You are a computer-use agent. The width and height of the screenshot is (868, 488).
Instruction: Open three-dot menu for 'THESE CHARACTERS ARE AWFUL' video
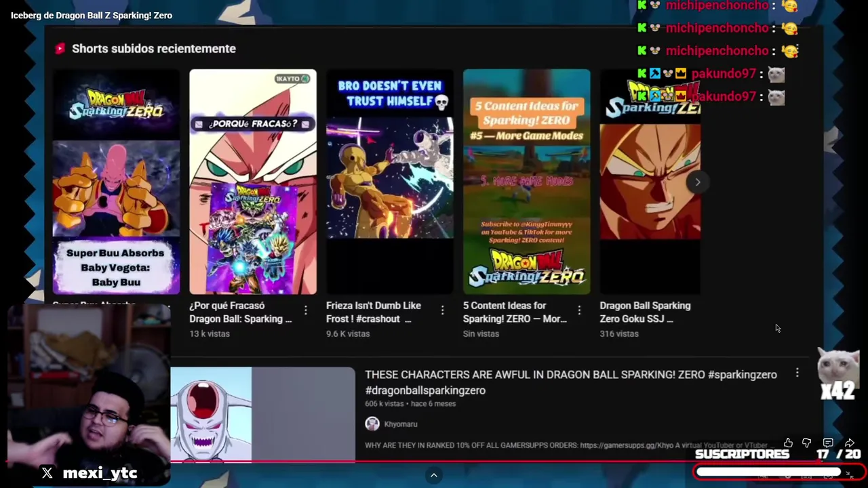(797, 373)
